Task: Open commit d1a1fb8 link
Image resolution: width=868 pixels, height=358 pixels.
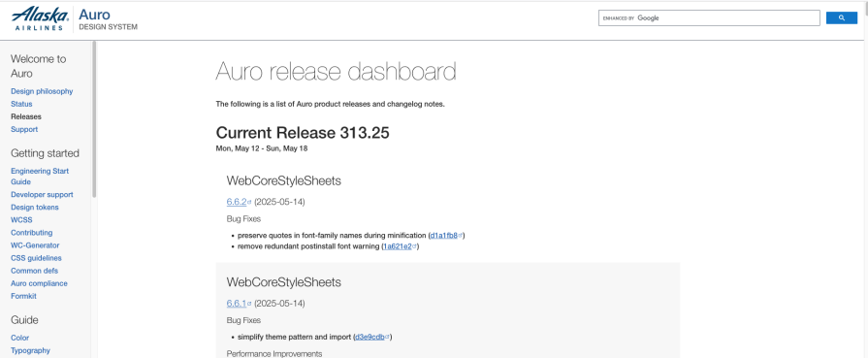Action: click(444, 236)
